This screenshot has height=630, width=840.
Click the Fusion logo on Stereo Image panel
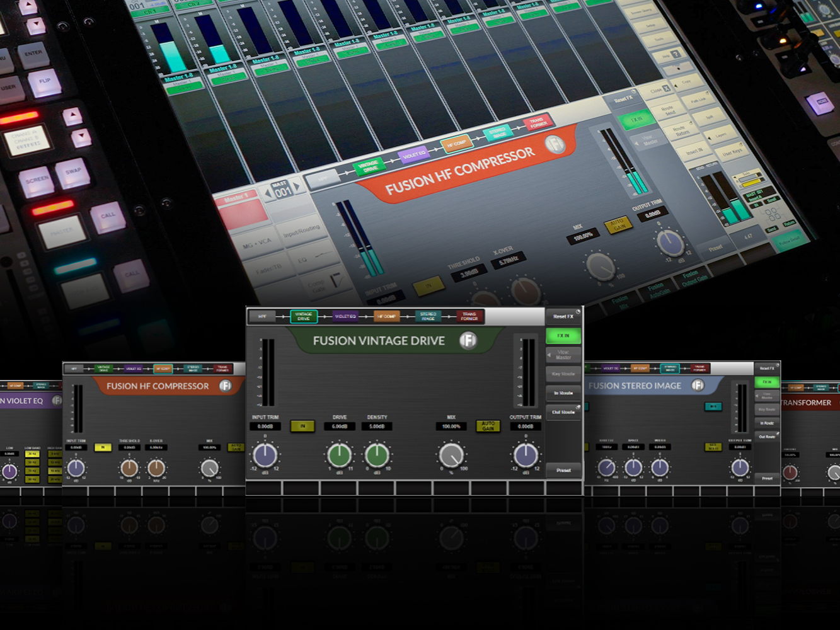pyautogui.click(x=698, y=385)
